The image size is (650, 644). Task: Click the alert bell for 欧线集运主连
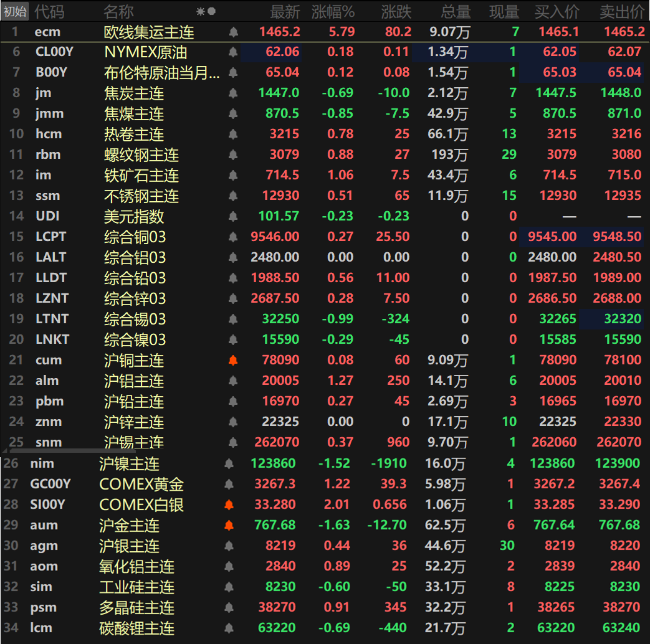(233, 32)
